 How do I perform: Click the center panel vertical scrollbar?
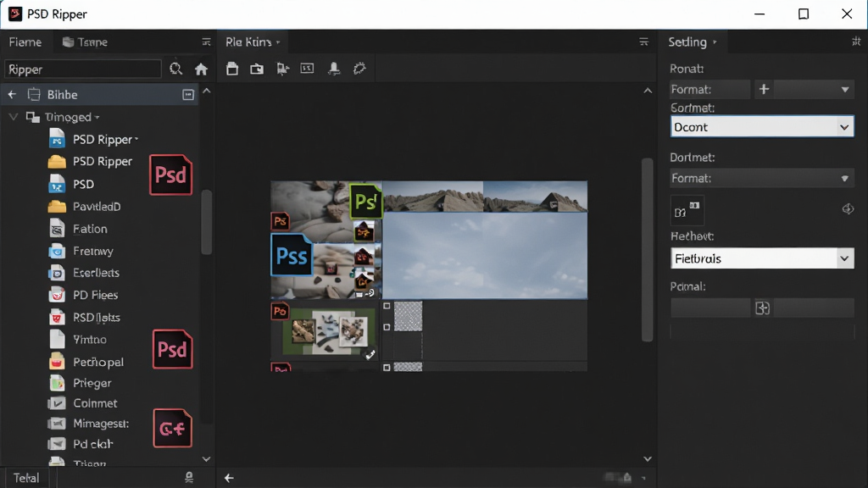pos(647,250)
